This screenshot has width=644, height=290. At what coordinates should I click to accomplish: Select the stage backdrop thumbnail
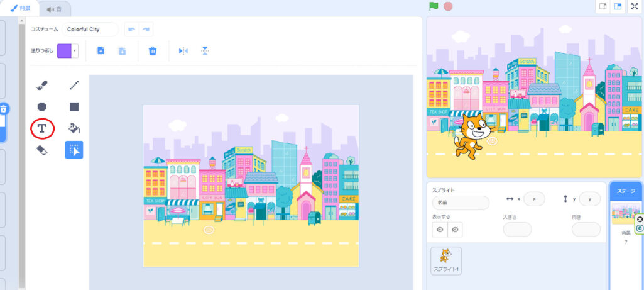click(626, 213)
